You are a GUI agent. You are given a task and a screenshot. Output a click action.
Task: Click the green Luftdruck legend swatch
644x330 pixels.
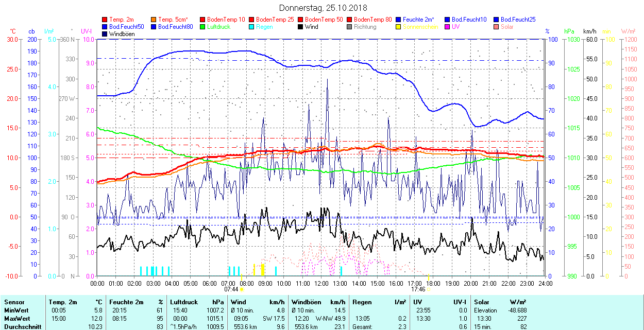coord(203,27)
